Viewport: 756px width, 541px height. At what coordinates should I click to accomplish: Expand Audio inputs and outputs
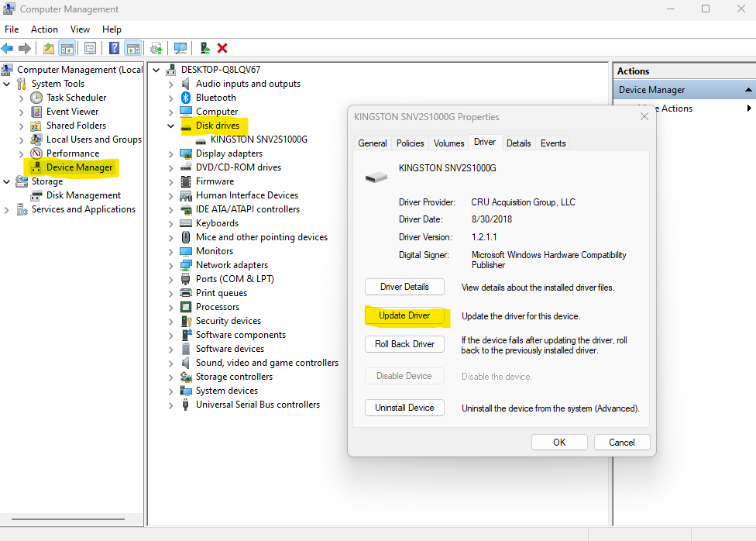tap(170, 84)
